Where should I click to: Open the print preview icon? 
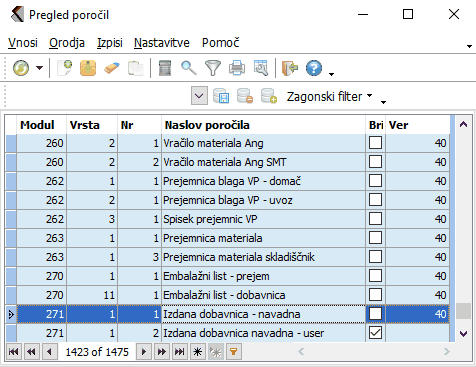click(x=261, y=68)
